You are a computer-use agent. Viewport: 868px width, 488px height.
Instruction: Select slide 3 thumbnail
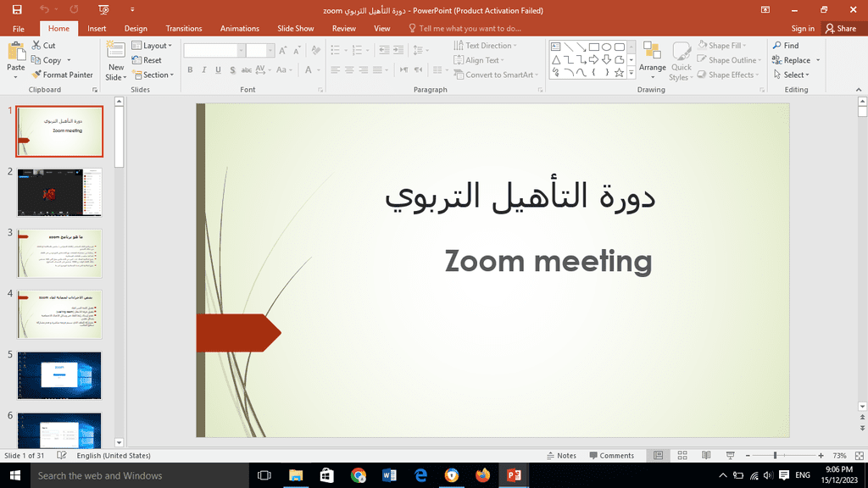pos(59,253)
